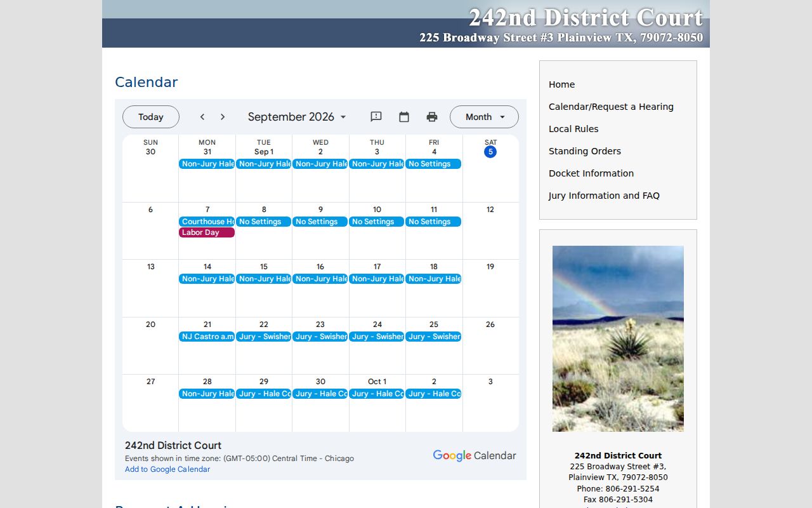Image resolution: width=812 pixels, height=508 pixels.
Task: Open No Settings event on Friday 4
Action: pos(433,164)
